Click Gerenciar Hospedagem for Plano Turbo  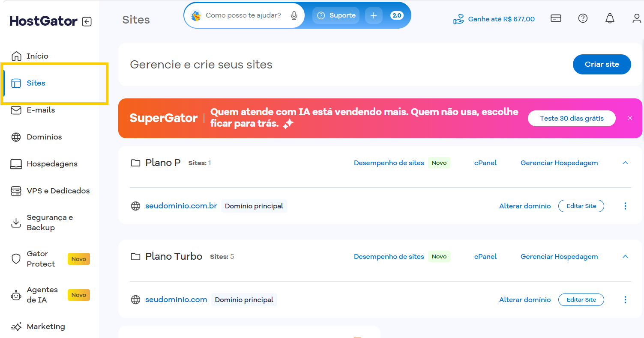tap(559, 257)
